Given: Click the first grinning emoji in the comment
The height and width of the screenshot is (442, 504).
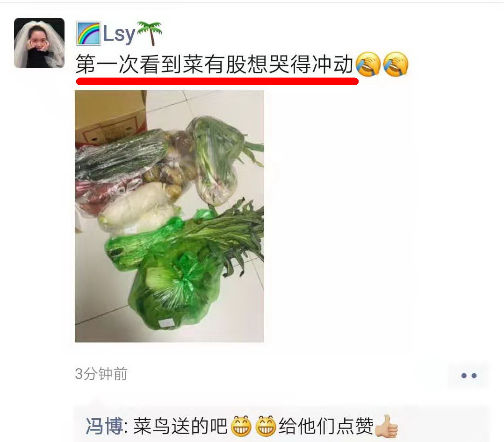Looking at the screenshot, I should click(x=241, y=426).
